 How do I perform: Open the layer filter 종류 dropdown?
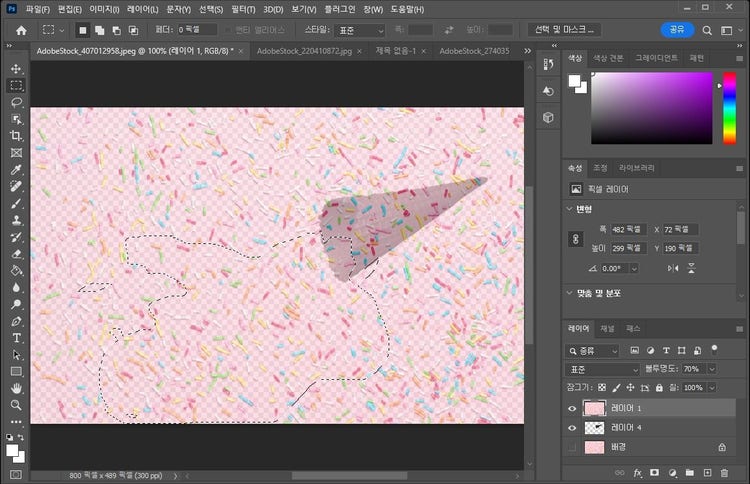click(593, 351)
